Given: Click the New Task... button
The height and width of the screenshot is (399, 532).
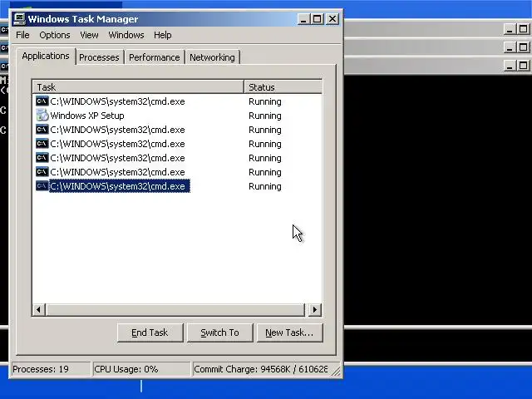Looking at the screenshot, I should [x=289, y=332].
